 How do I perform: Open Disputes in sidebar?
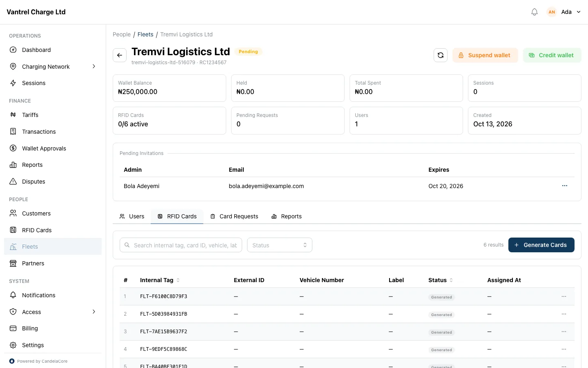(x=53, y=182)
